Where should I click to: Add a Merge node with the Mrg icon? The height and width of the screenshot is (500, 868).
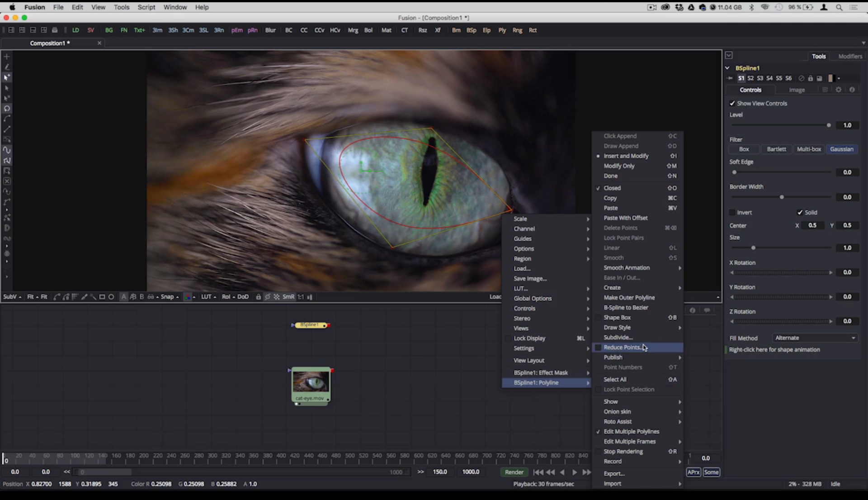[x=353, y=30]
